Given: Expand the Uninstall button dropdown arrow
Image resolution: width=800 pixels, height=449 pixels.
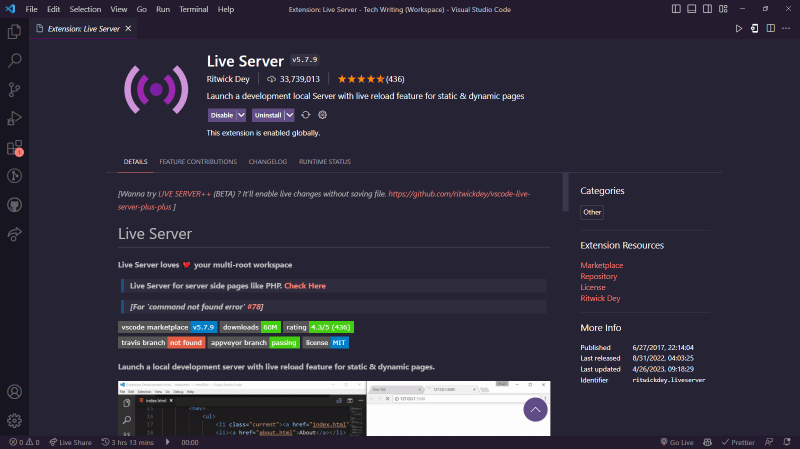Looking at the screenshot, I should click(x=289, y=115).
